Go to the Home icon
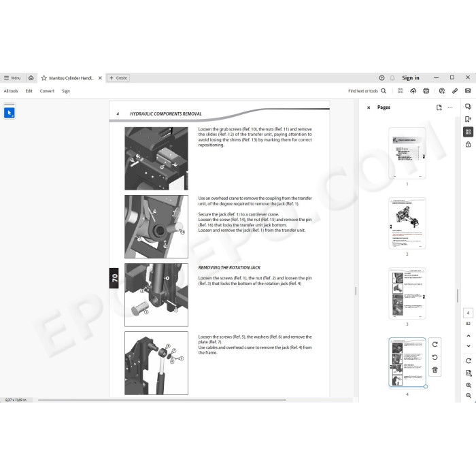Screen dimensions: 476x476 pos(31,78)
